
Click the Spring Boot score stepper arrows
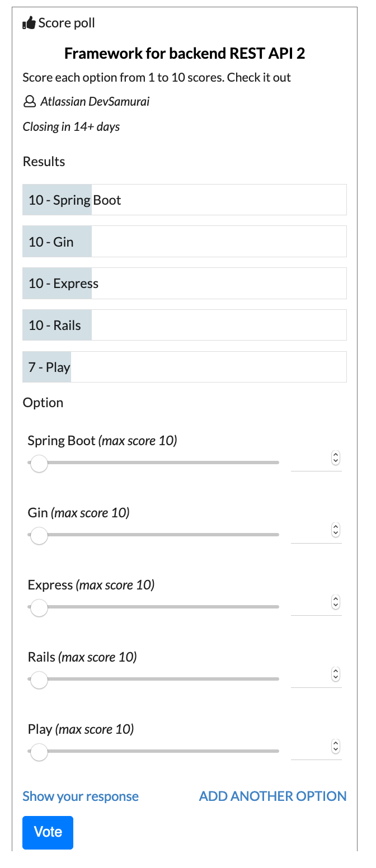[x=336, y=458]
